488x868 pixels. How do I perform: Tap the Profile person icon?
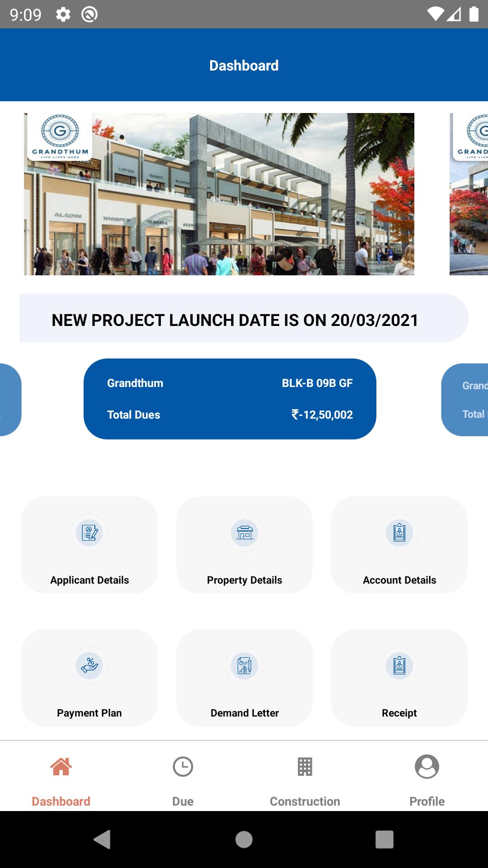(427, 766)
